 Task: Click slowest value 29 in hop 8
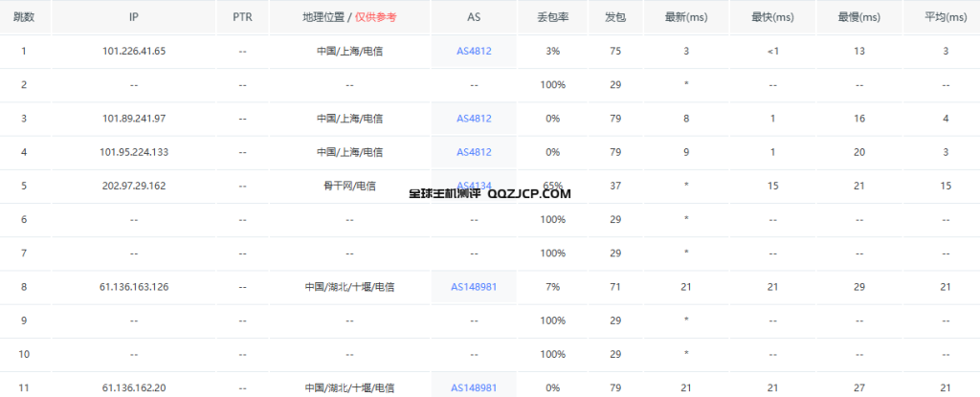click(x=859, y=287)
